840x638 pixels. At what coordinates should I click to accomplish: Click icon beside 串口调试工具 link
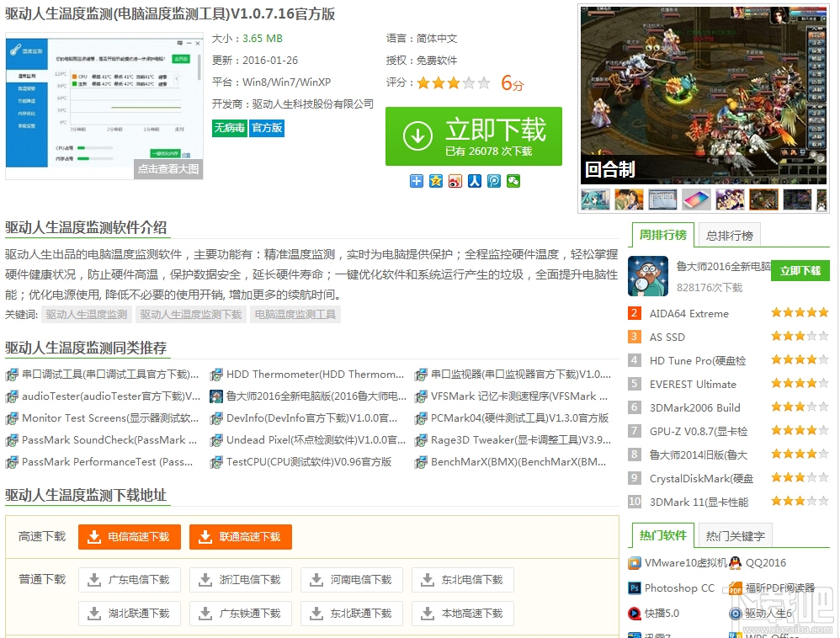[x=12, y=375]
